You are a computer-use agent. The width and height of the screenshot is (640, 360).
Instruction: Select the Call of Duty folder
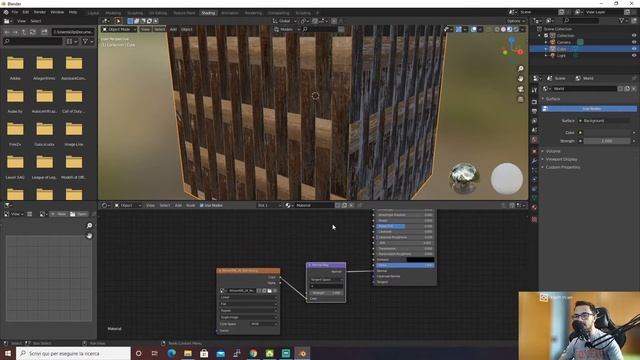pyautogui.click(x=74, y=100)
